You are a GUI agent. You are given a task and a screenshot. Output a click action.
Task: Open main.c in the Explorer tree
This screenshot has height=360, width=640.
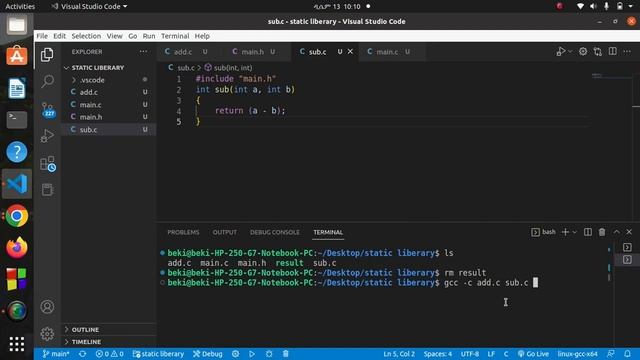click(109, 105)
